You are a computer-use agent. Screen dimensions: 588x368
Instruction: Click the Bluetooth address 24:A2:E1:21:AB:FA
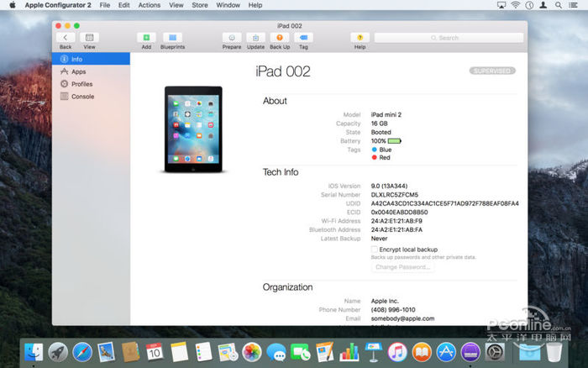tap(396, 229)
